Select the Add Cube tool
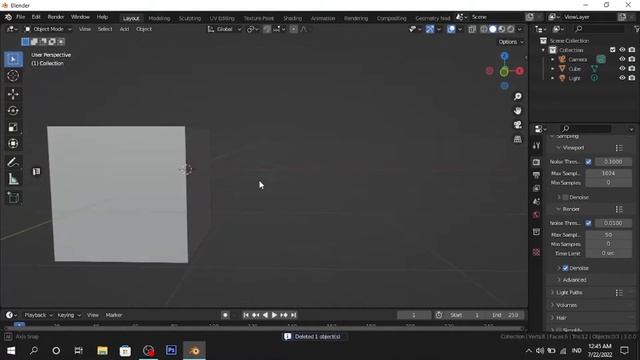640x360 pixels. pyautogui.click(x=13, y=198)
